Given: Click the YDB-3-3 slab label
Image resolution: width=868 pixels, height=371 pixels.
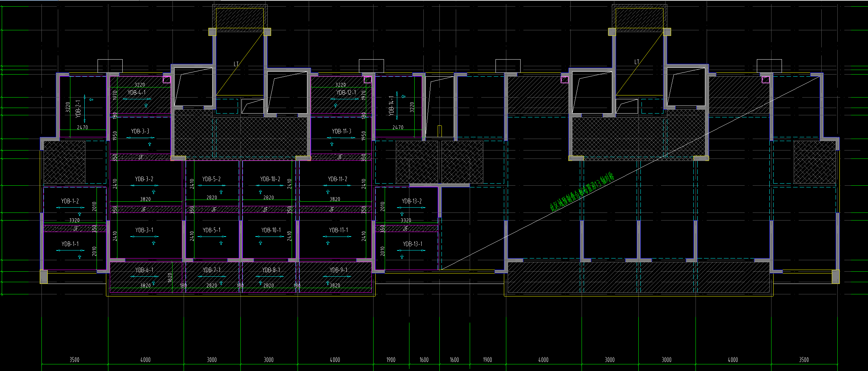Looking at the screenshot, I should point(140,131).
